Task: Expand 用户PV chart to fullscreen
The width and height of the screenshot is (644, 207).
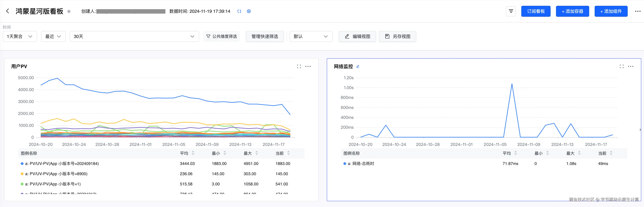Action: click(x=299, y=67)
